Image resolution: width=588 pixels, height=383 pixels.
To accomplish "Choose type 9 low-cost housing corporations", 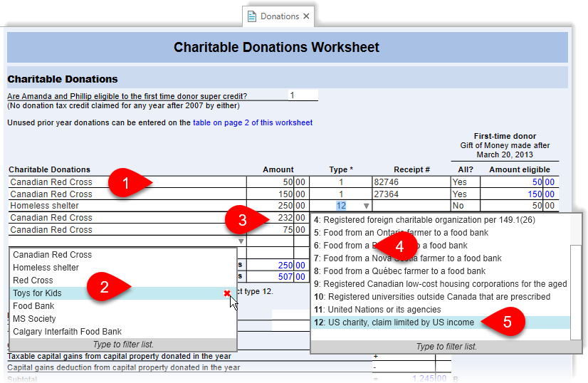I will point(440,283).
